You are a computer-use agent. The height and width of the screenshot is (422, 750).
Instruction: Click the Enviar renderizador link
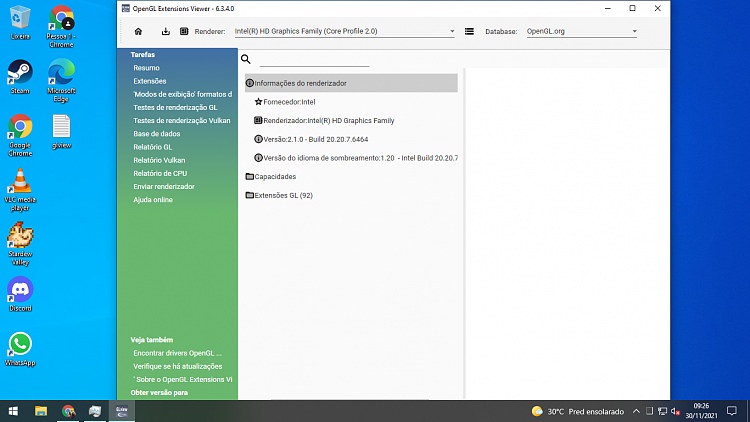pyautogui.click(x=164, y=187)
